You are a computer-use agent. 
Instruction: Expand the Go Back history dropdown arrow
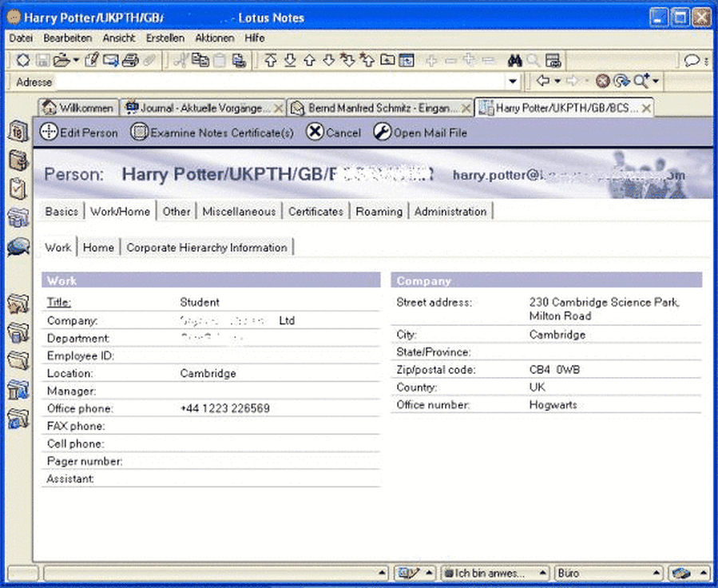point(557,81)
